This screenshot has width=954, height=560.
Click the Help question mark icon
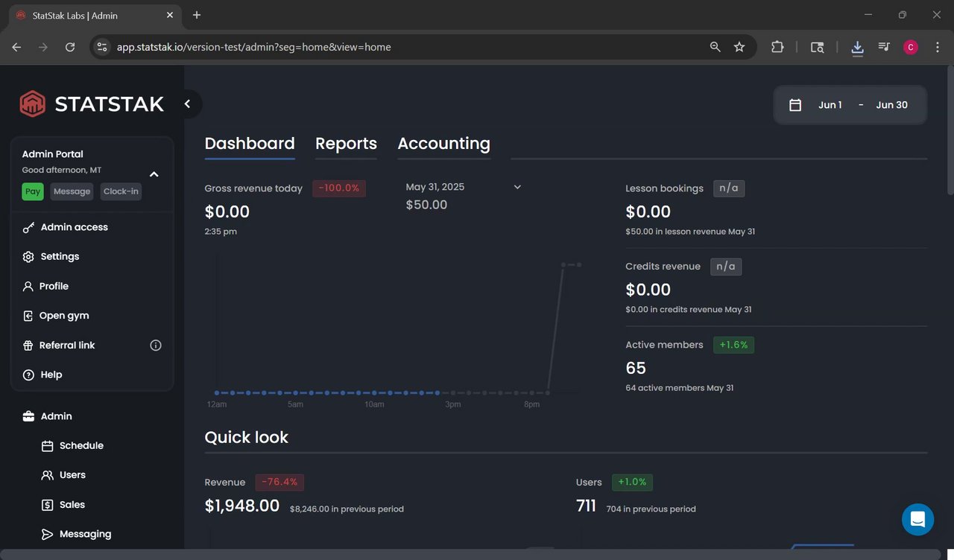[28, 375]
